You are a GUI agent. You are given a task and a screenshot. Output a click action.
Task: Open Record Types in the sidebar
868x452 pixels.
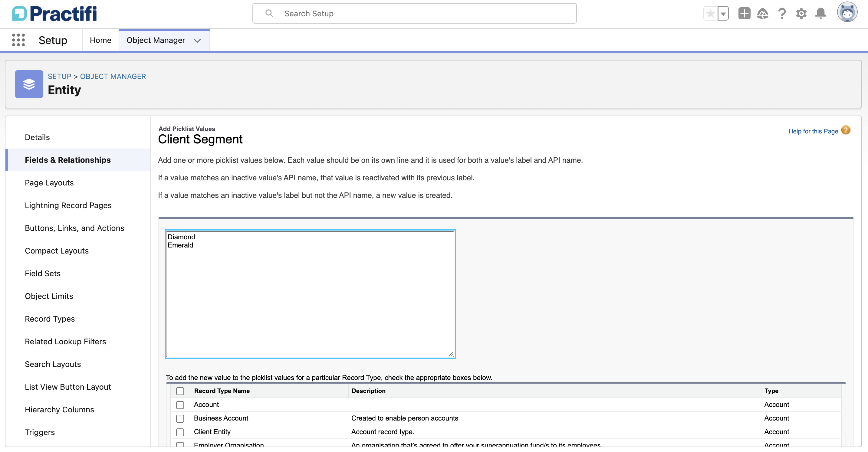pos(50,319)
